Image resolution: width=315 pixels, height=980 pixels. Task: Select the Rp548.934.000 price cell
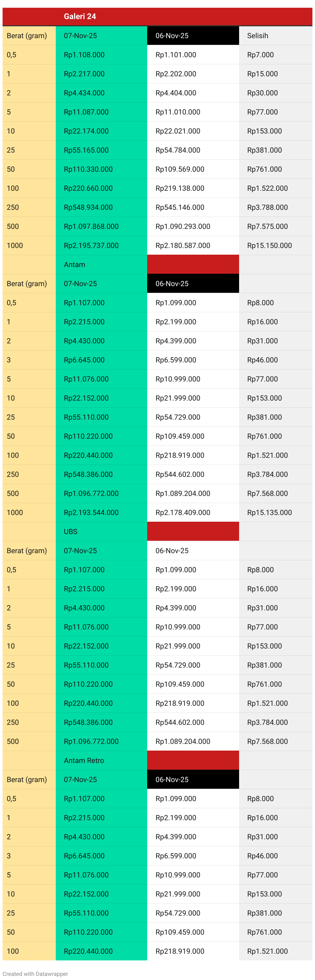88,207
